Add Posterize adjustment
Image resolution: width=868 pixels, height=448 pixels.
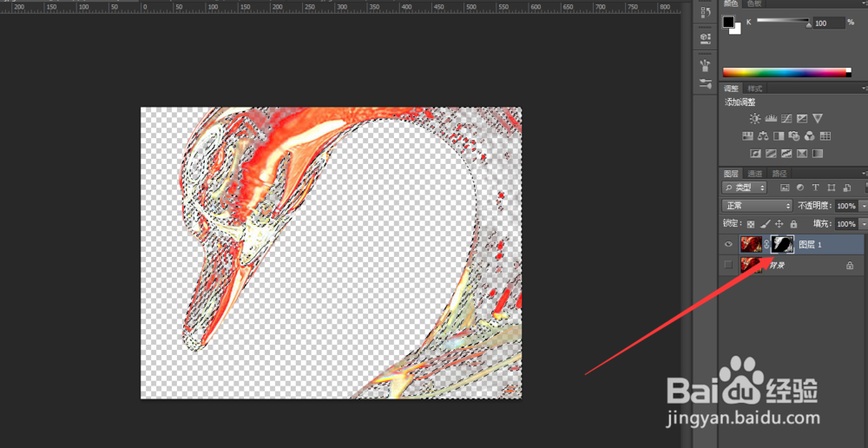click(771, 154)
